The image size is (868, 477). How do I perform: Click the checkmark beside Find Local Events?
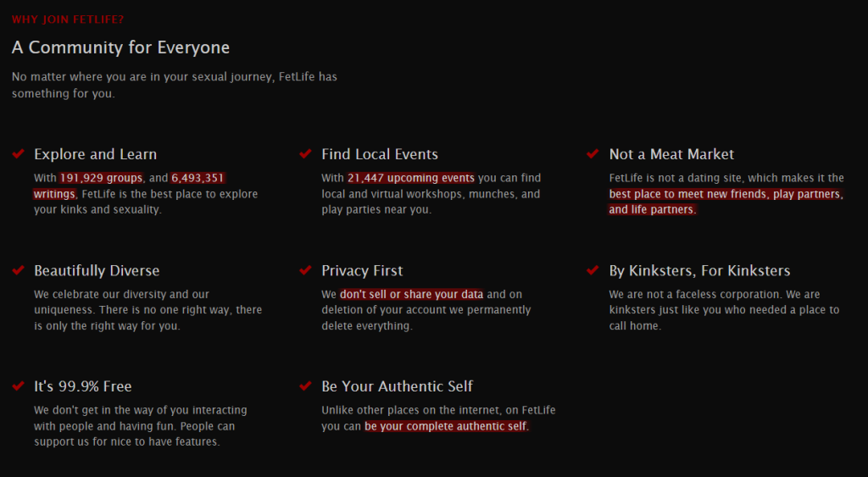point(305,154)
